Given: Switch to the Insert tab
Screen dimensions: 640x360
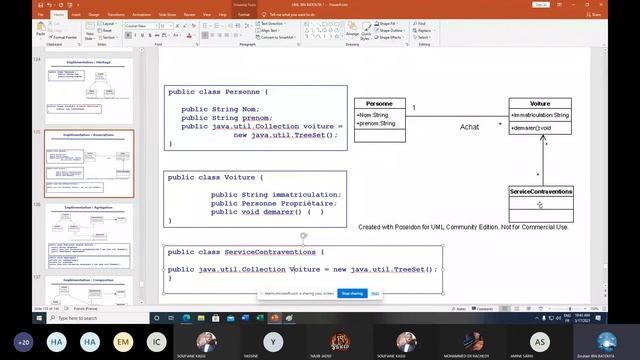Looking at the screenshot, I should pos(76,14).
